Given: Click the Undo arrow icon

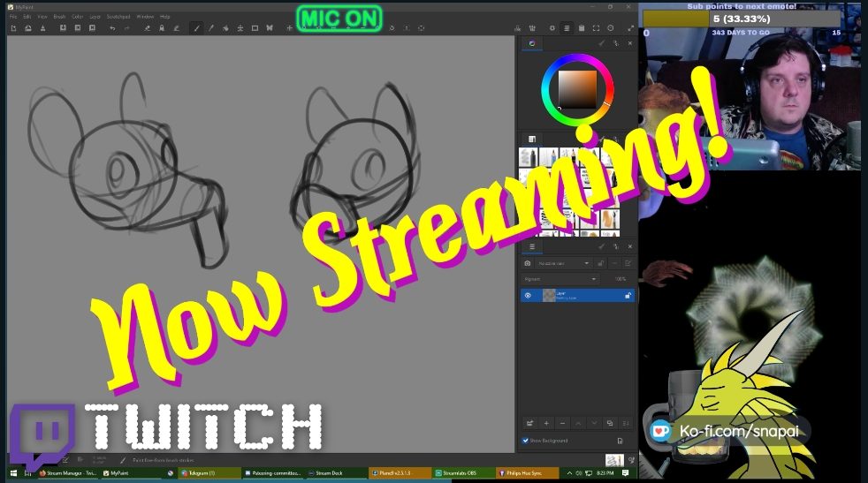Looking at the screenshot, I should (112, 28).
